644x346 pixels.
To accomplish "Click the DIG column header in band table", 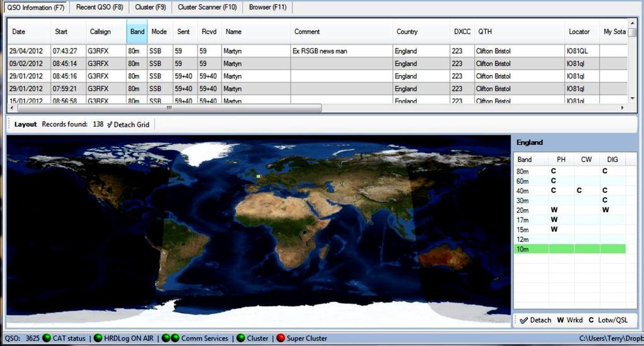I will (x=613, y=159).
